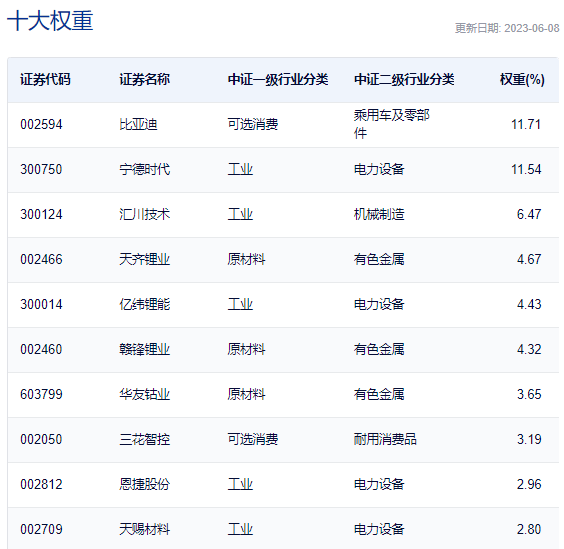Click the 证券代码 column header
564x549 pixels.
pos(45,80)
